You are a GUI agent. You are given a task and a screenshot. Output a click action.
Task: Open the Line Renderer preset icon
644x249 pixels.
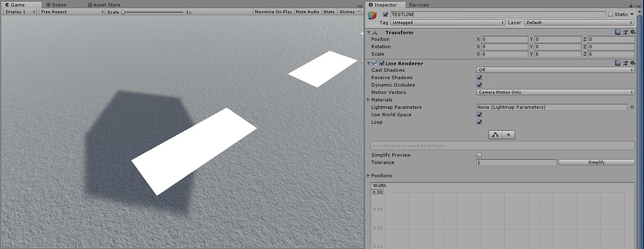point(626,63)
